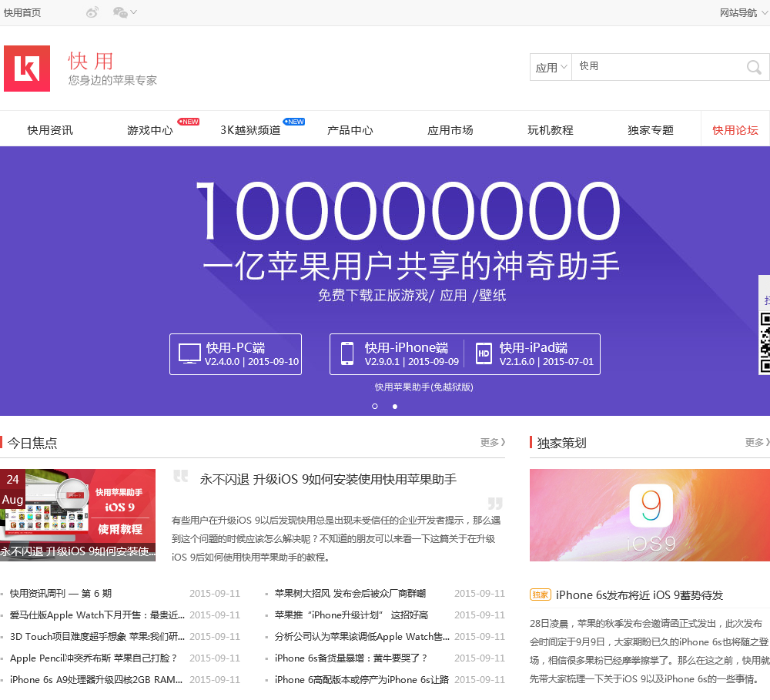Click the WeChat icon in top bar

point(120,12)
